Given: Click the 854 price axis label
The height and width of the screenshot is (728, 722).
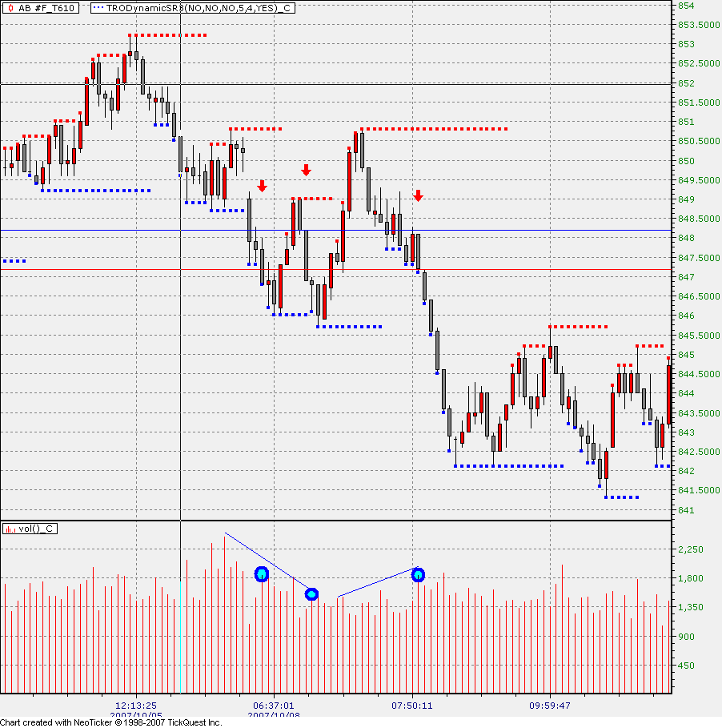Looking at the screenshot, I should coord(686,6).
